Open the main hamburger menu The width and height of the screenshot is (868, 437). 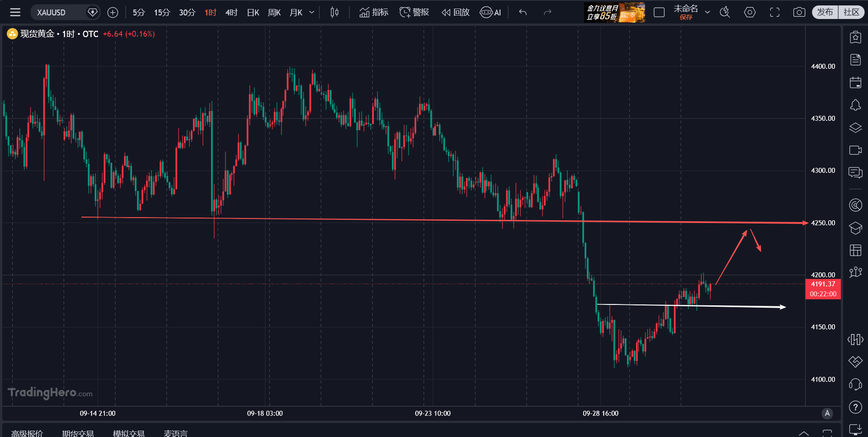point(15,12)
